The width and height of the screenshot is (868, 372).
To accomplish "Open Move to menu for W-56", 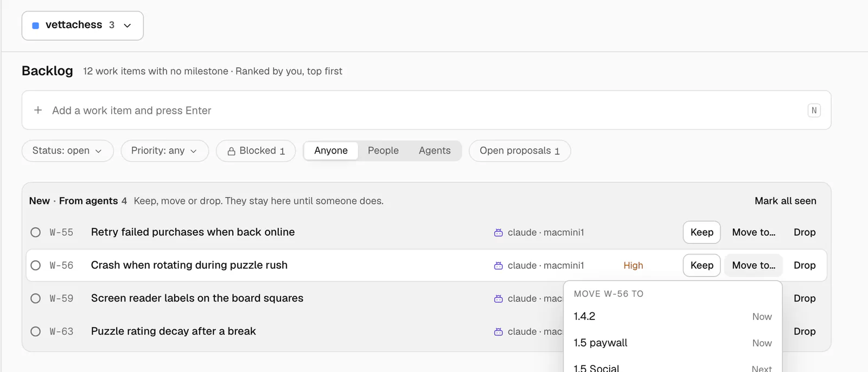I will (754, 265).
